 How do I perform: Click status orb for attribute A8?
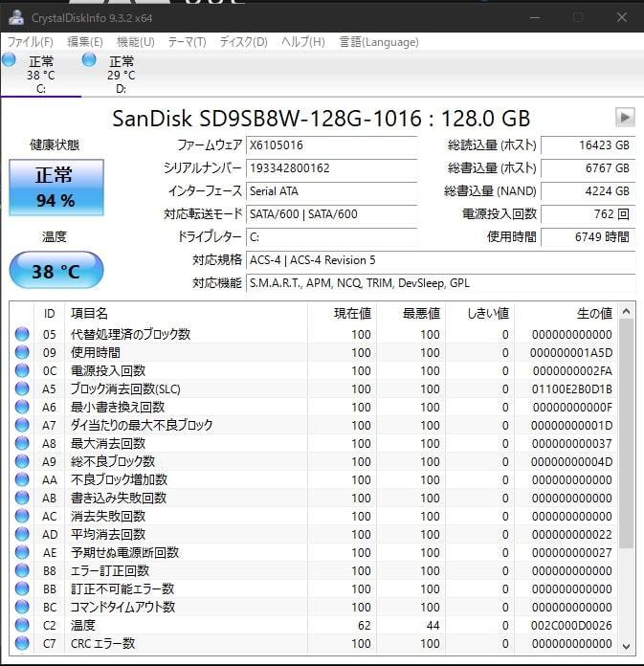pos(22,443)
